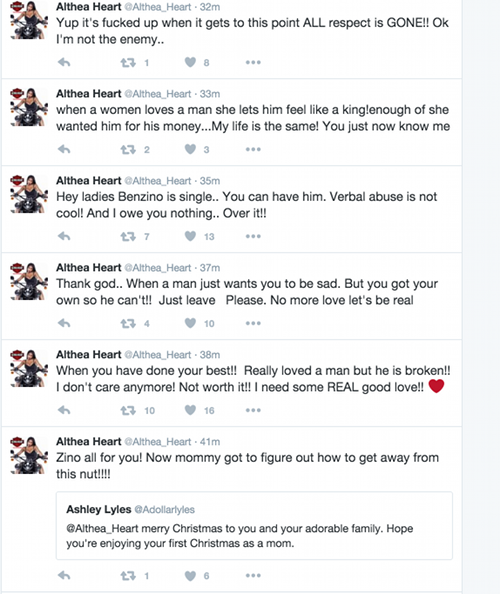The image size is (500, 594).
Task: Open Althea Heart name on the 38m tweet
Action: pyautogui.click(x=89, y=355)
